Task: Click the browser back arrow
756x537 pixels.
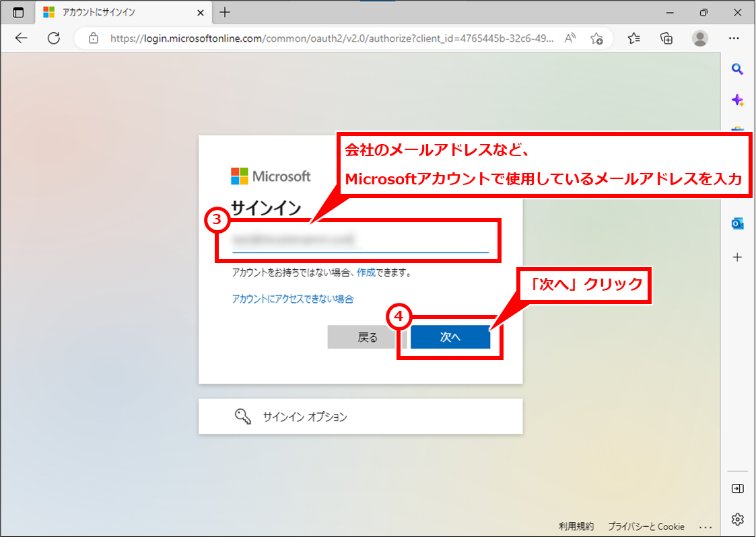Action: point(22,38)
